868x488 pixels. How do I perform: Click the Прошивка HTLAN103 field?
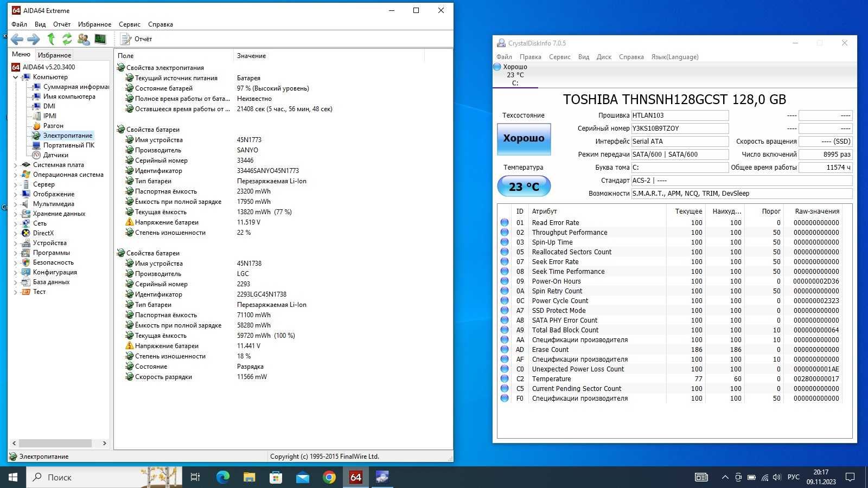[x=680, y=115]
